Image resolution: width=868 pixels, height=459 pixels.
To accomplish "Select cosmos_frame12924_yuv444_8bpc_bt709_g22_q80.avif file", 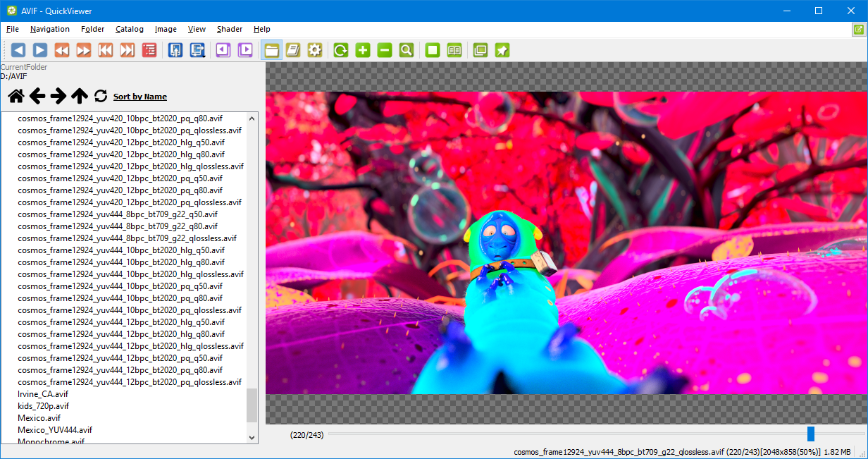I will click(x=118, y=226).
